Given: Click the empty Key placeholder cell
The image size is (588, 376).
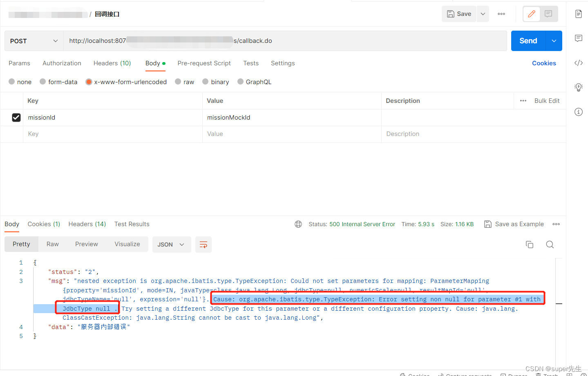Looking at the screenshot, I should 113,134.
